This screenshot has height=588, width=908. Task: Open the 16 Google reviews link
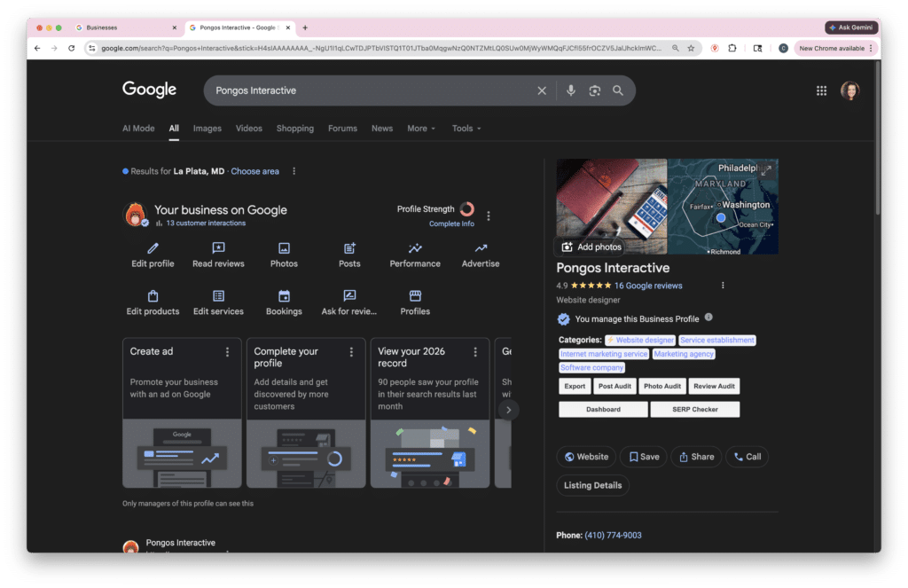[650, 285]
